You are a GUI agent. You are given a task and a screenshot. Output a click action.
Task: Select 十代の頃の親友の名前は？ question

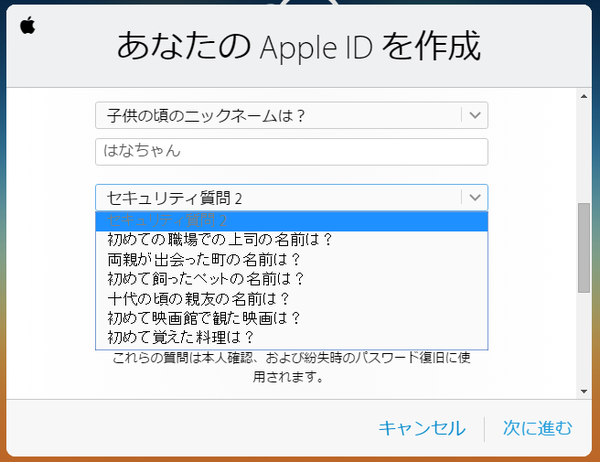(x=292, y=299)
